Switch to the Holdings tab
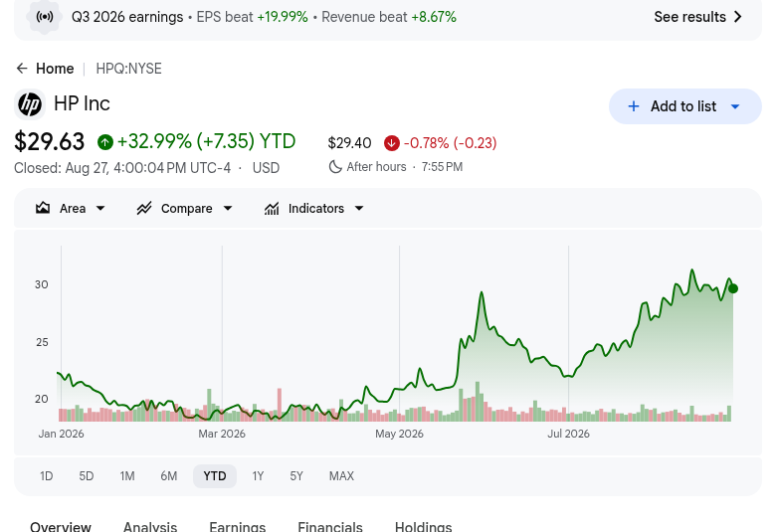776x532 pixels. (x=424, y=527)
